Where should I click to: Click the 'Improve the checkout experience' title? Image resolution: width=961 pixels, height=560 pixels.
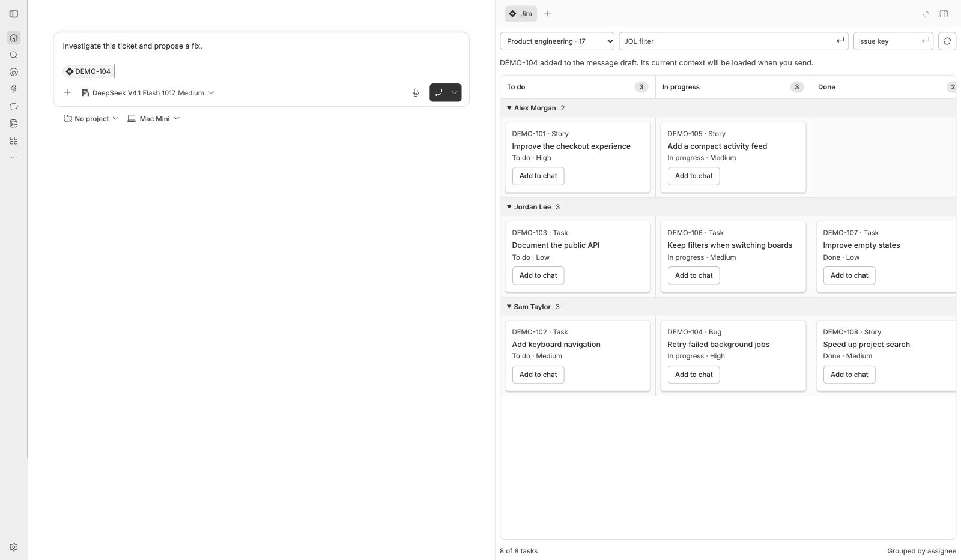coord(571,146)
